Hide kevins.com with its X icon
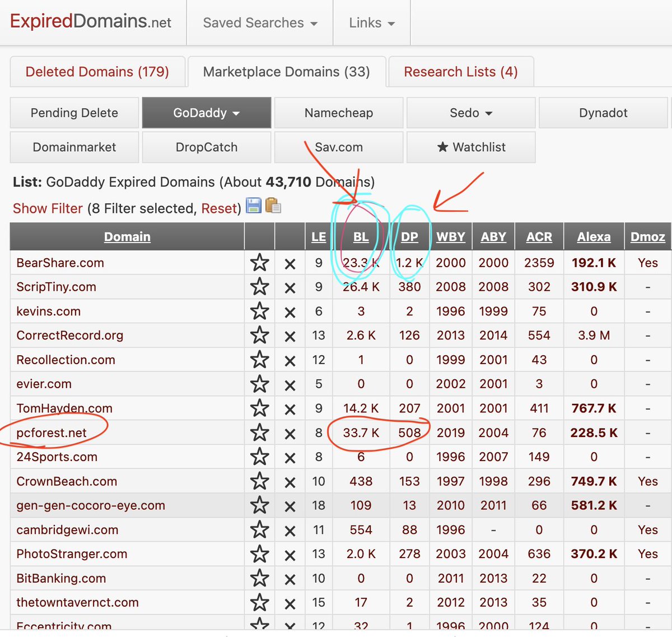This screenshot has width=672, height=637. (x=290, y=312)
